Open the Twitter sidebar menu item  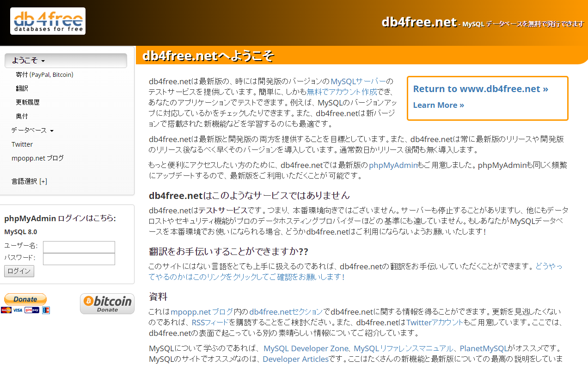(22, 144)
